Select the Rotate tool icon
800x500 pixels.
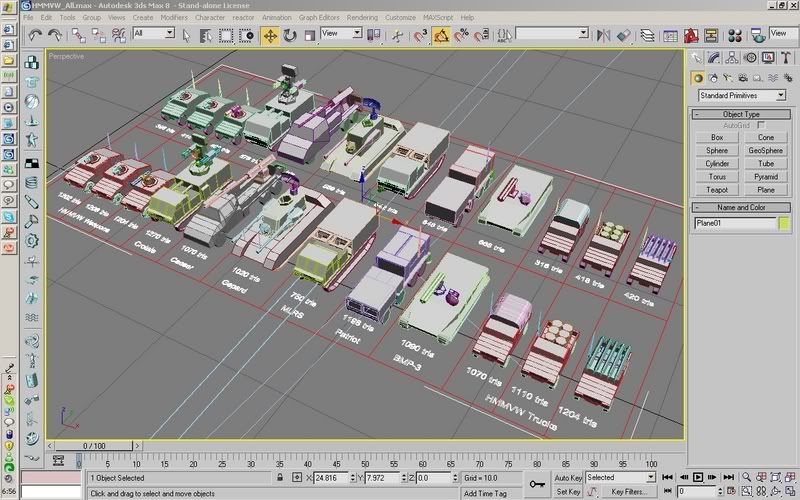(x=291, y=34)
